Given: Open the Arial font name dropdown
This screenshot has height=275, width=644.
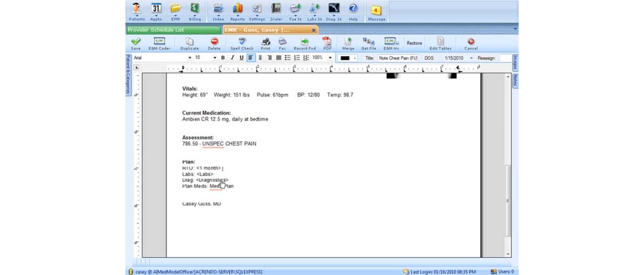Looking at the screenshot, I should click(190, 58).
